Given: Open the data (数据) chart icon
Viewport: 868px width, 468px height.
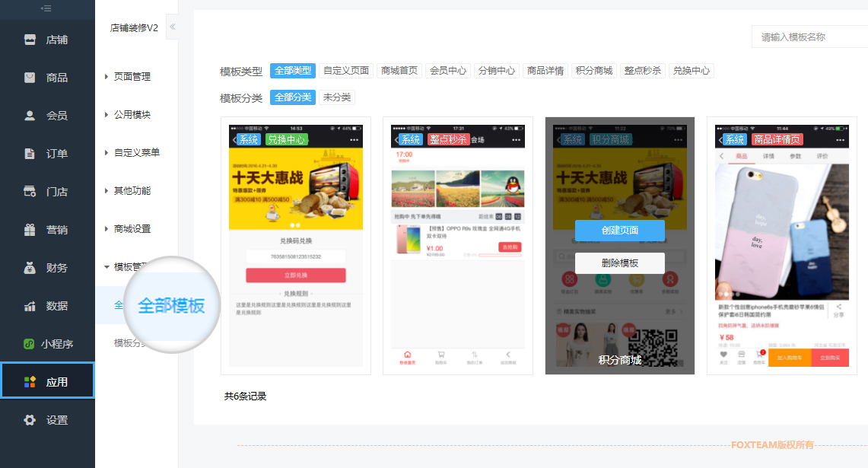Looking at the screenshot, I should click(30, 306).
